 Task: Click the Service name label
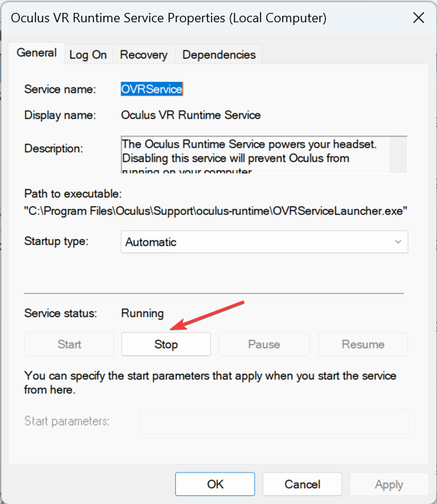pyautogui.click(x=60, y=89)
